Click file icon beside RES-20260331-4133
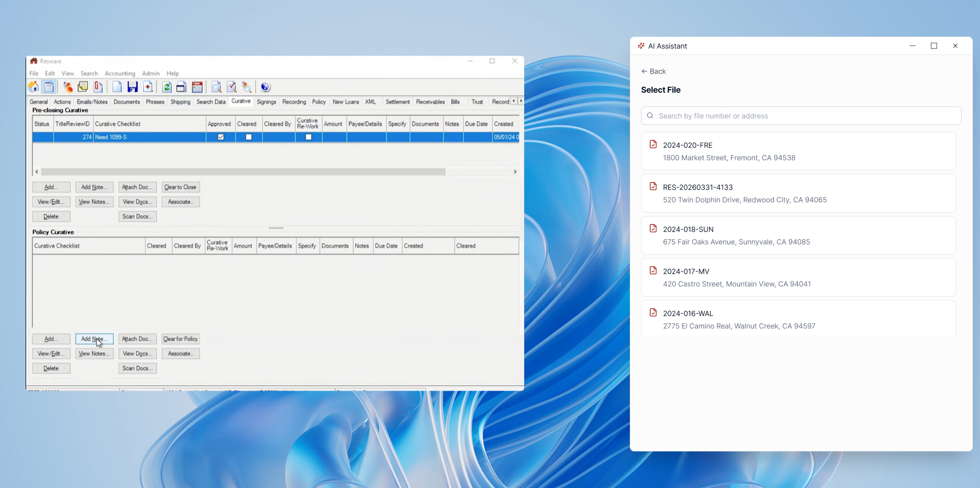The height and width of the screenshot is (488, 980). 653,186
